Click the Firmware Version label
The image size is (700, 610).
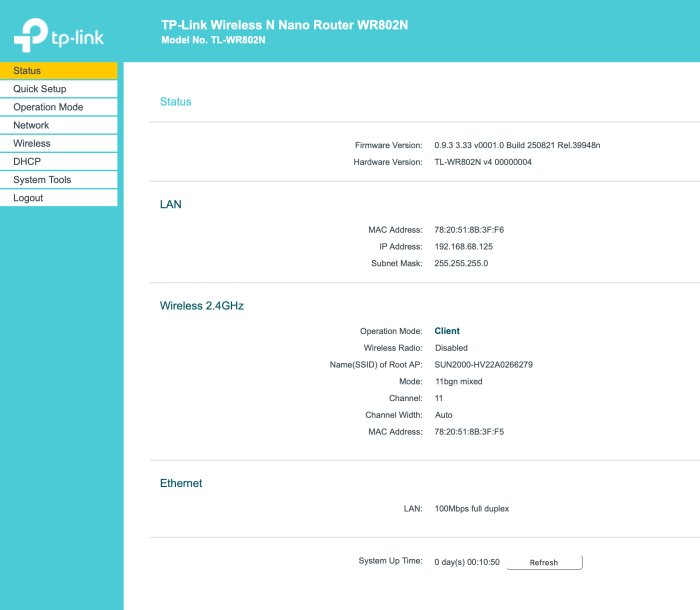(x=388, y=145)
